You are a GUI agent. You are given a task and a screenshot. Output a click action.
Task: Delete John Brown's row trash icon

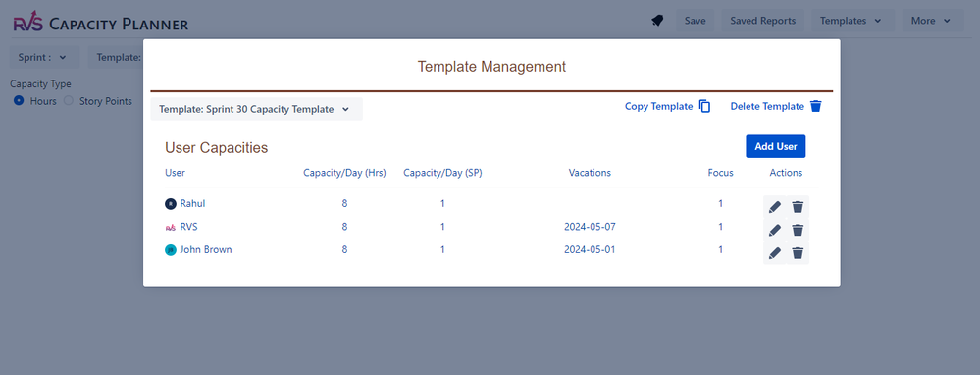pyautogui.click(x=798, y=253)
